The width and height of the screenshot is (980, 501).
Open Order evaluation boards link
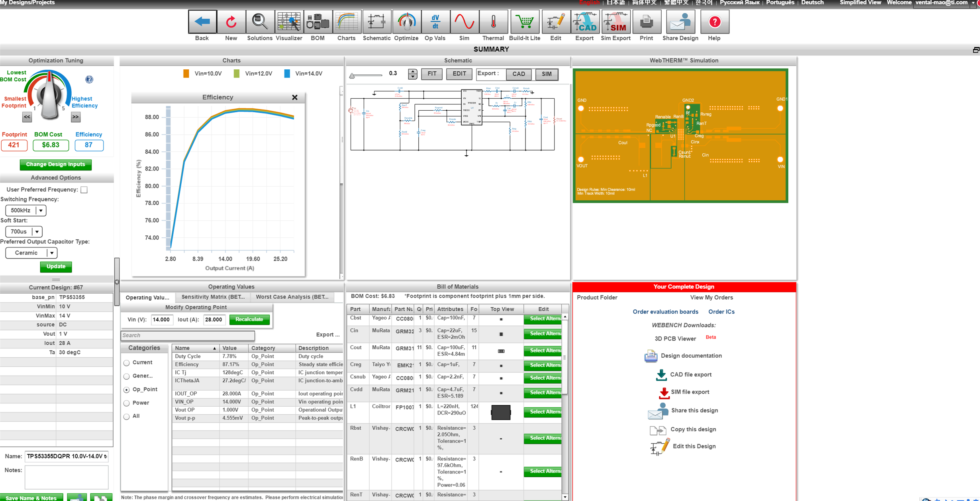tap(665, 312)
